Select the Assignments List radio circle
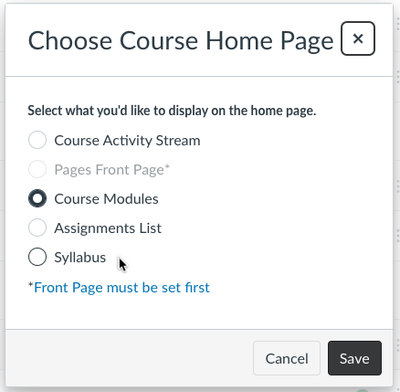Screen dimensions: 400x392 (37, 228)
